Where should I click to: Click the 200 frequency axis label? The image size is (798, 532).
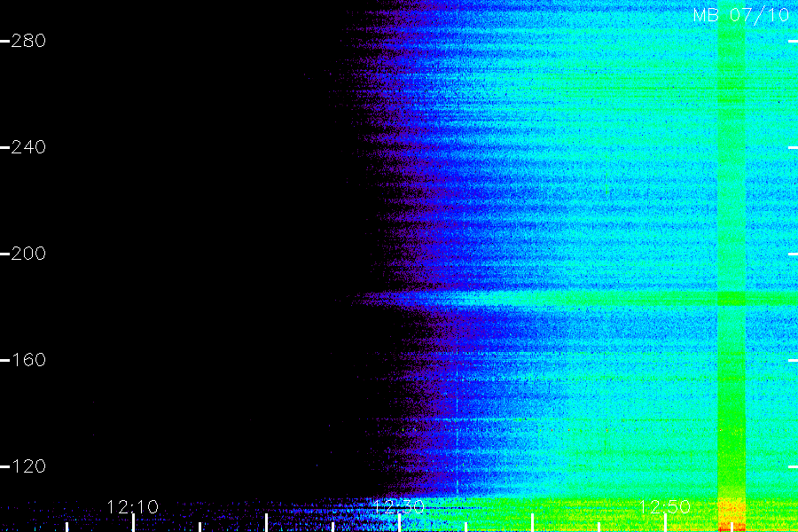28,254
